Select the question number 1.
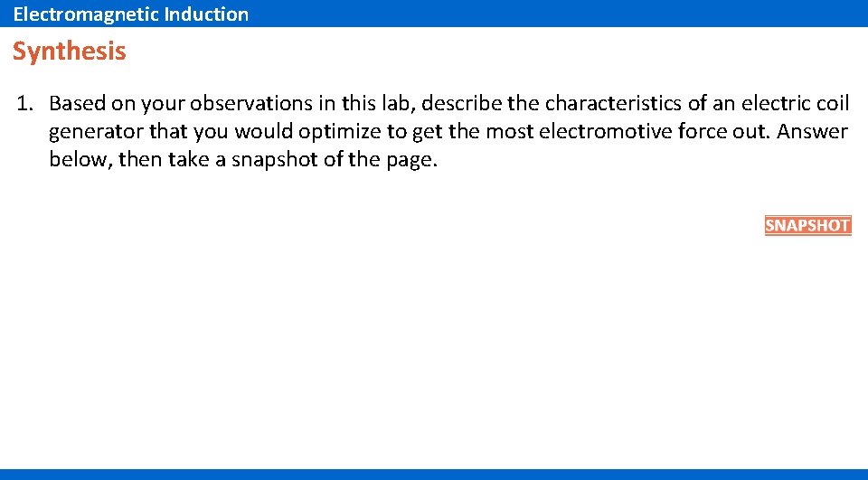The height and width of the screenshot is (480, 868). point(25,104)
